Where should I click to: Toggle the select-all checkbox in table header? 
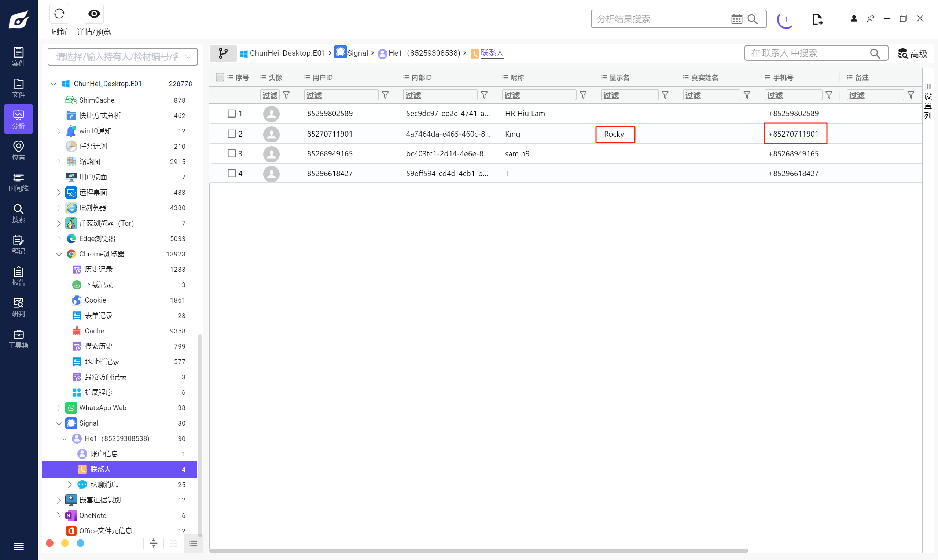(x=220, y=77)
